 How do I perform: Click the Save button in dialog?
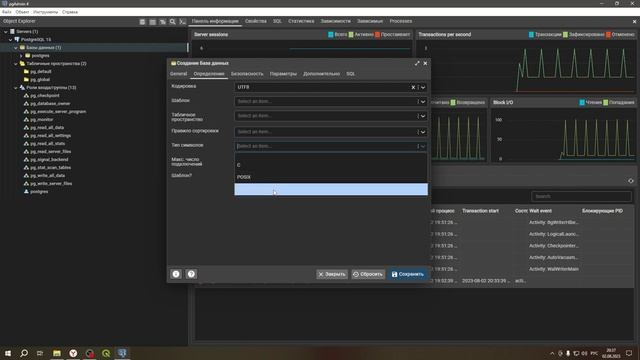[407, 274]
